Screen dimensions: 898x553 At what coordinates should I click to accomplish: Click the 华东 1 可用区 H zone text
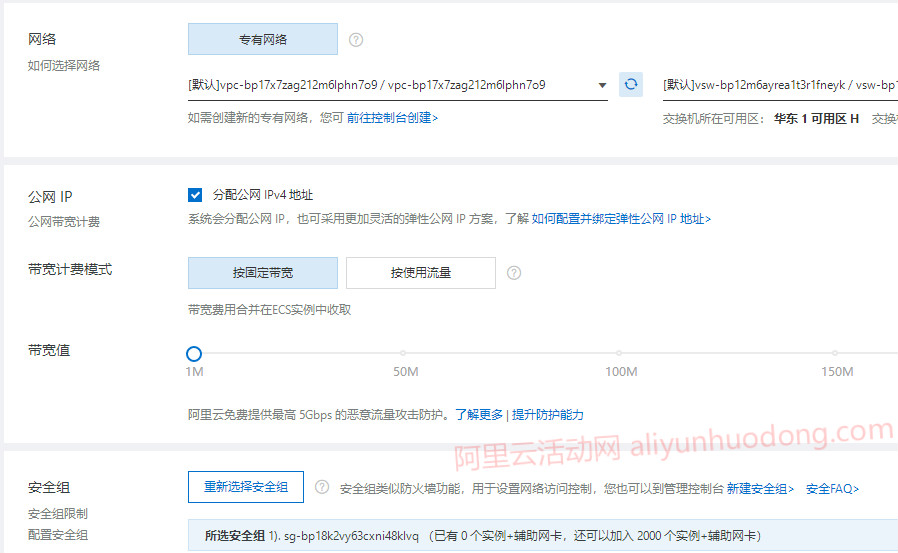(x=816, y=118)
